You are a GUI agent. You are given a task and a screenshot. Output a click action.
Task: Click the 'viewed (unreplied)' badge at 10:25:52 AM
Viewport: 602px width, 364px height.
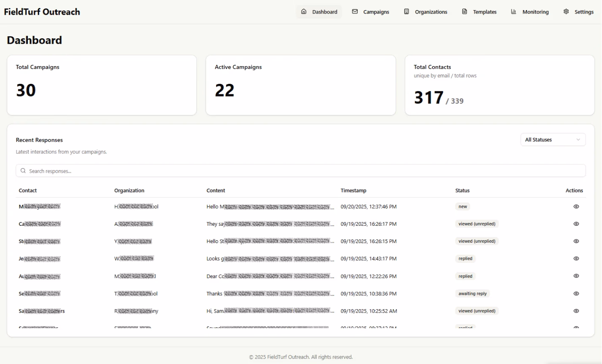click(477, 311)
